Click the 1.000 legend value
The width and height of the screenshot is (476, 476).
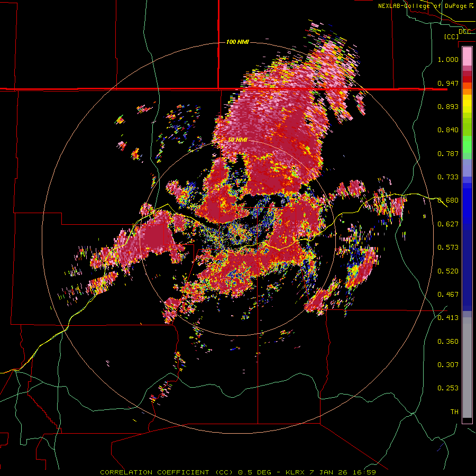click(448, 59)
